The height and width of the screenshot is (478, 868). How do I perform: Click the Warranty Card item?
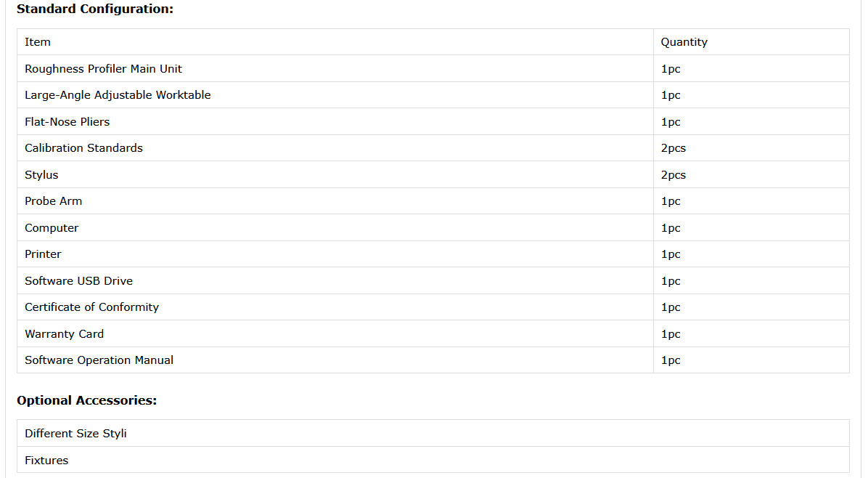[64, 334]
